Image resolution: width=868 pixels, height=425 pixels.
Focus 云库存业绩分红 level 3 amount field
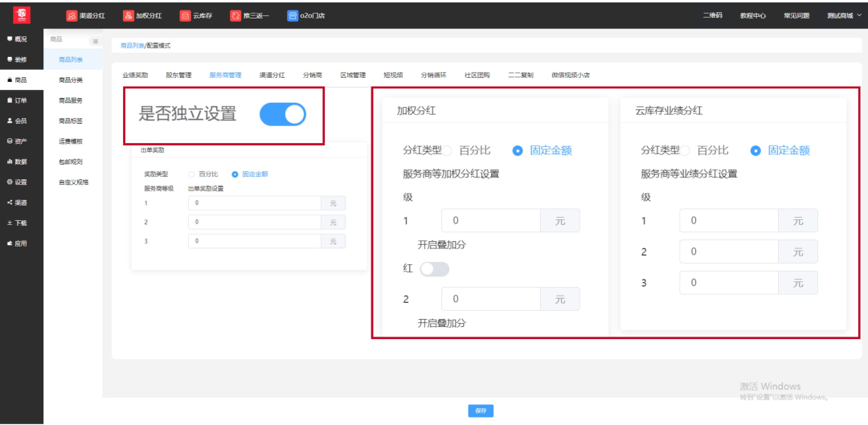point(729,283)
